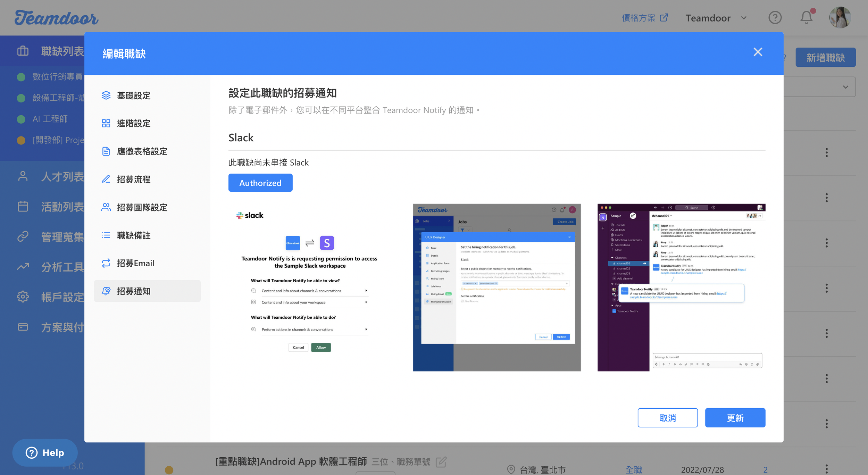Image resolution: width=868 pixels, height=475 pixels.
Task: View the Teamdoor hiring notification setup thumbnail
Action: 497,287
